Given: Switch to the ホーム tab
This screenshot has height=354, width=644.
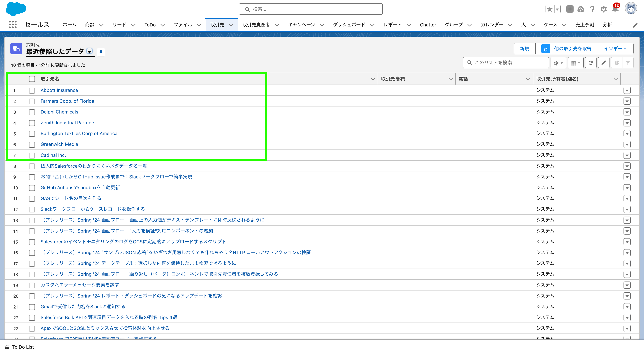Looking at the screenshot, I should coord(69,24).
